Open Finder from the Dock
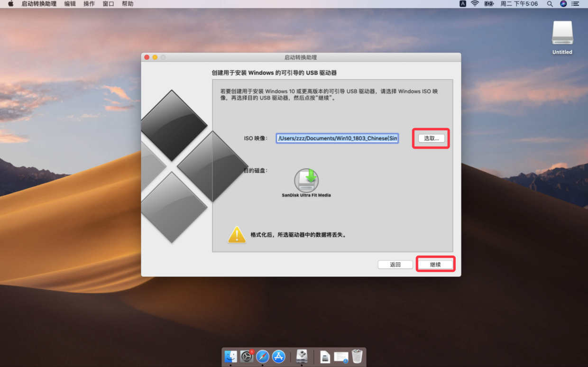This screenshot has height=367, width=588. (231, 357)
